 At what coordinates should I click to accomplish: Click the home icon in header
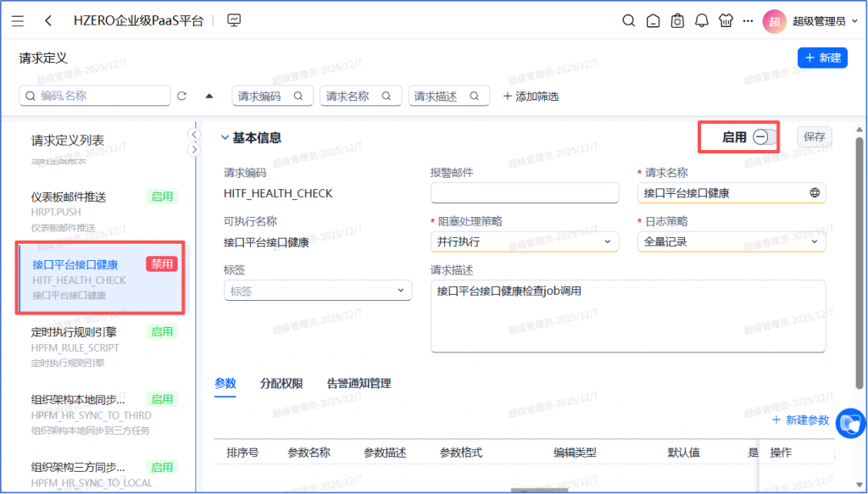click(653, 21)
